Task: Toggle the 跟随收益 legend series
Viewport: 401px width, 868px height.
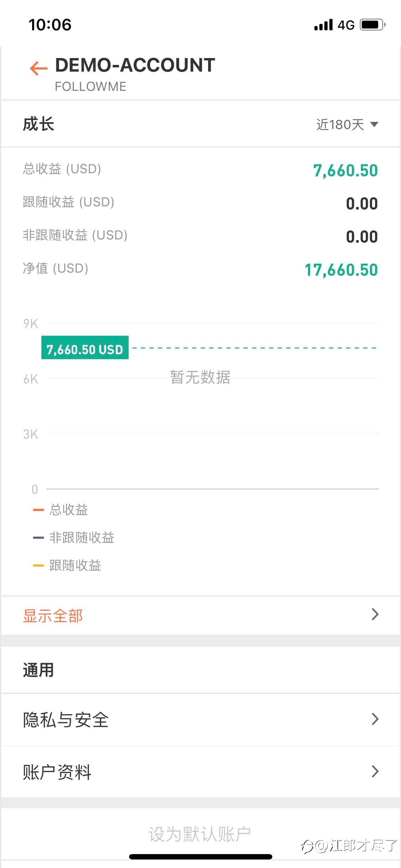Action: [x=67, y=565]
